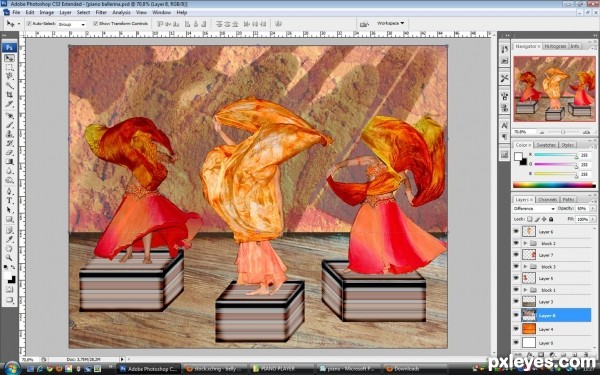Screen dimensions: 600x375
Task: Click the Adobe Photoshop taskbar button
Action: [148, 369]
